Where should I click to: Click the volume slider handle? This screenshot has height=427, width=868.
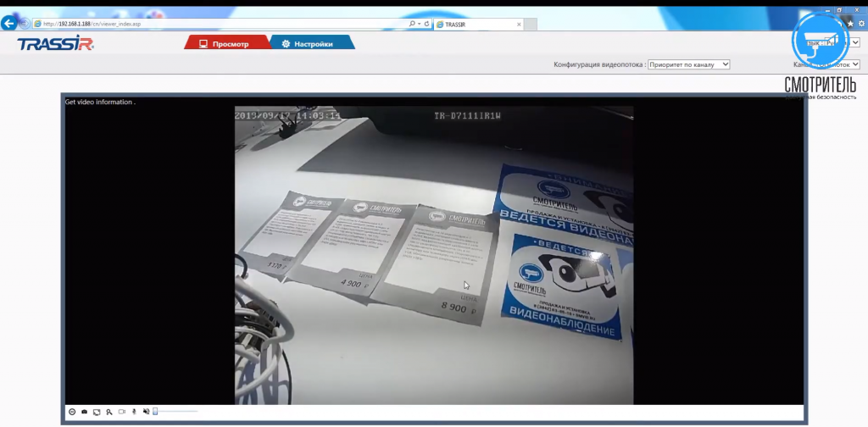155,412
